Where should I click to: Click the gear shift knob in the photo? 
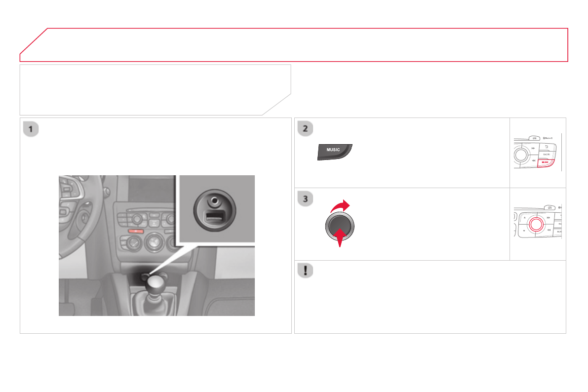pos(155,284)
